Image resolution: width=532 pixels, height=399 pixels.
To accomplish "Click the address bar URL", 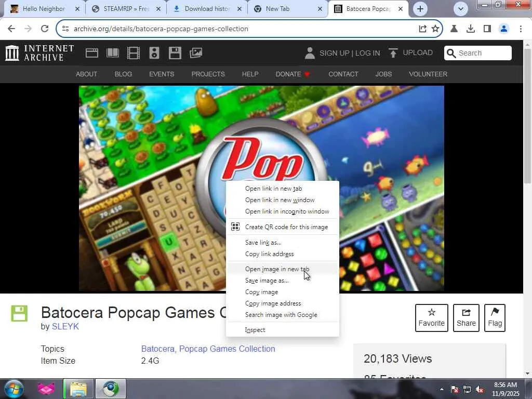I will pos(161,29).
